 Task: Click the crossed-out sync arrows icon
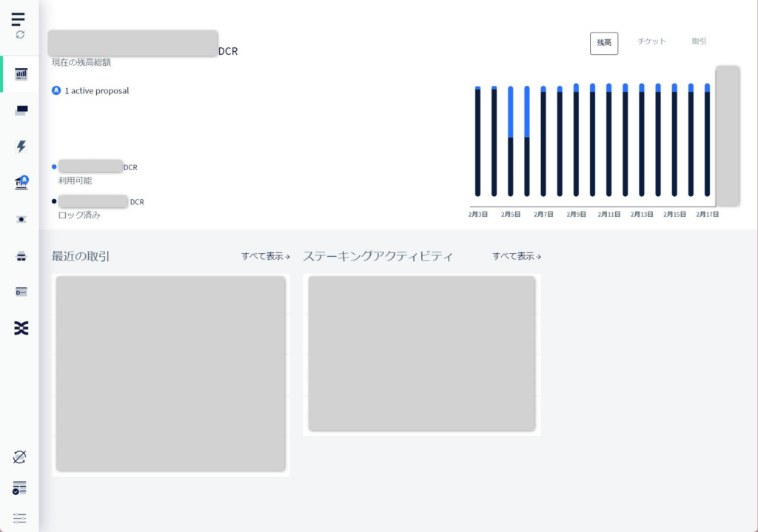20,457
